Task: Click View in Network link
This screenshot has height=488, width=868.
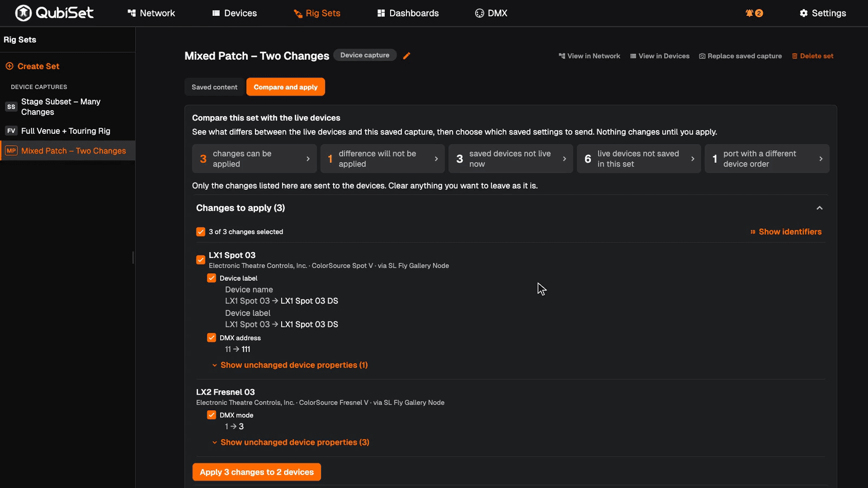Action: point(589,56)
